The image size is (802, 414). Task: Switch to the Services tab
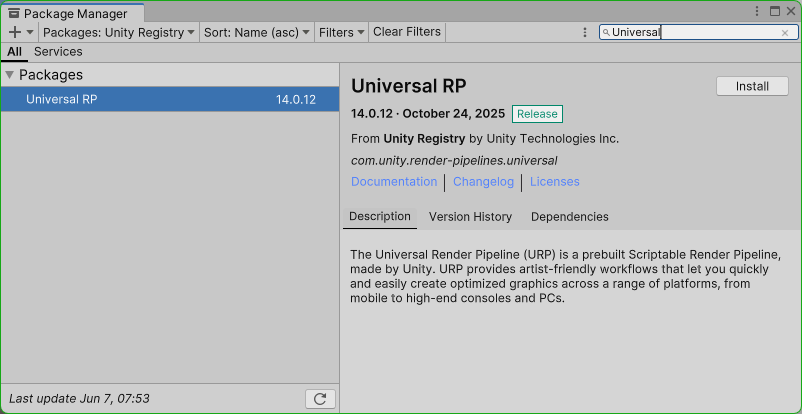[x=58, y=52]
